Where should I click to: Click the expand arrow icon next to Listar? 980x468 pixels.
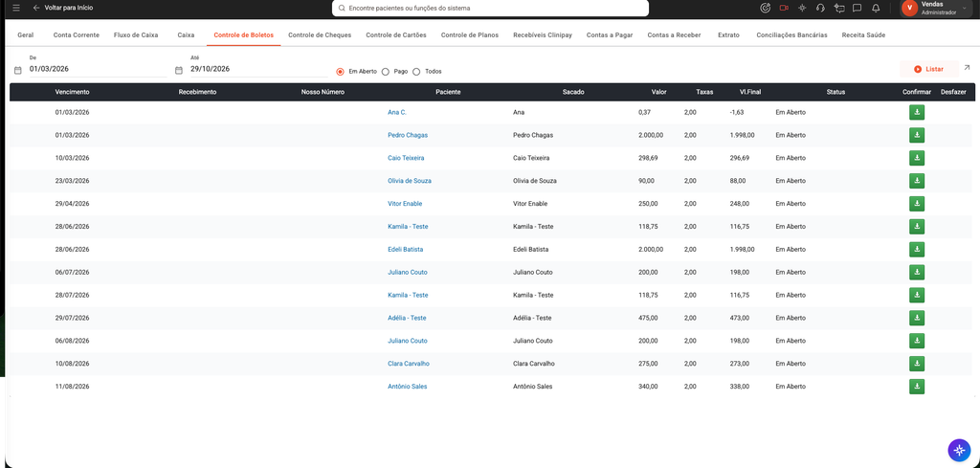click(x=967, y=68)
